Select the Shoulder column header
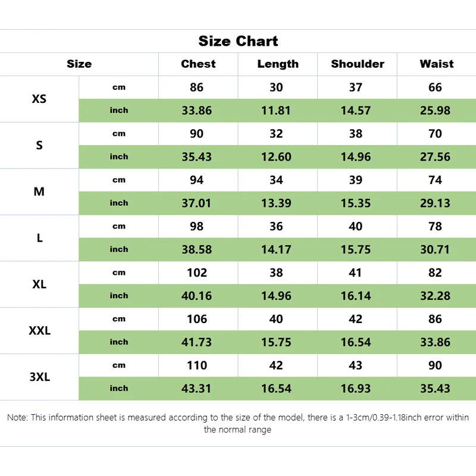Screen dimensions: 476x476 [x=358, y=64]
